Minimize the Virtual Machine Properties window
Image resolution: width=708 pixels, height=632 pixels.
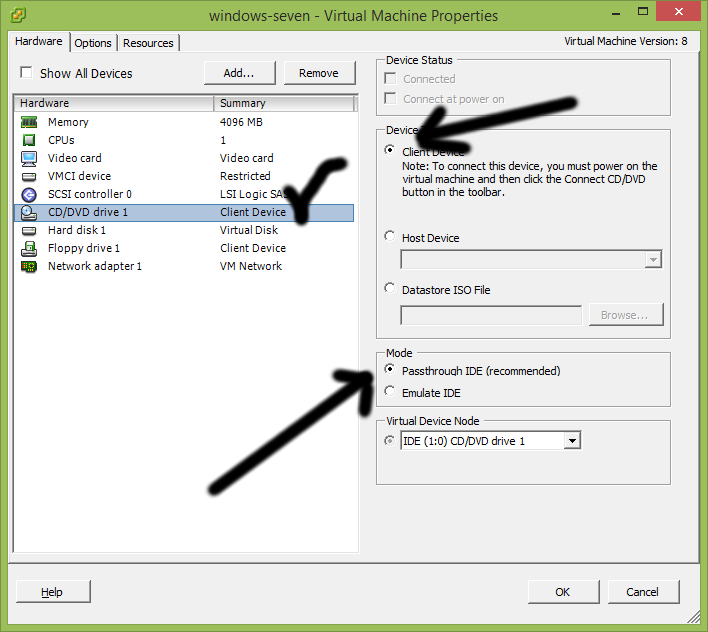[x=616, y=14]
